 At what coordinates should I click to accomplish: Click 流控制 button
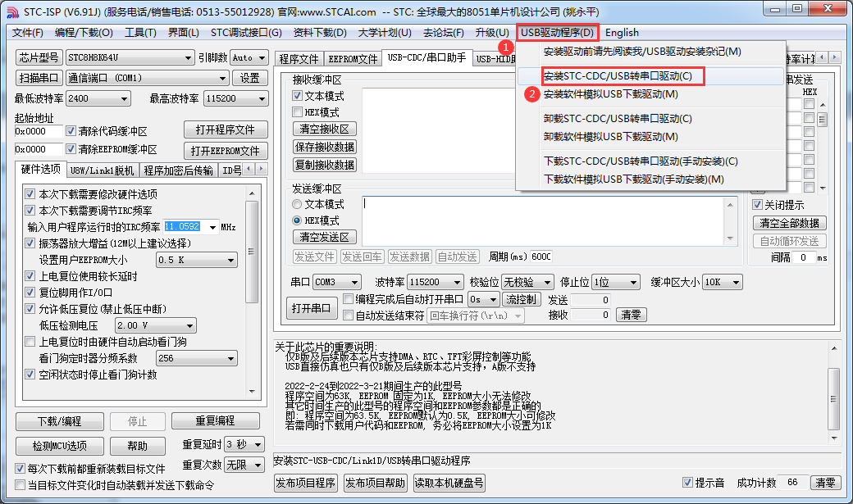click(x=521, y=299)
